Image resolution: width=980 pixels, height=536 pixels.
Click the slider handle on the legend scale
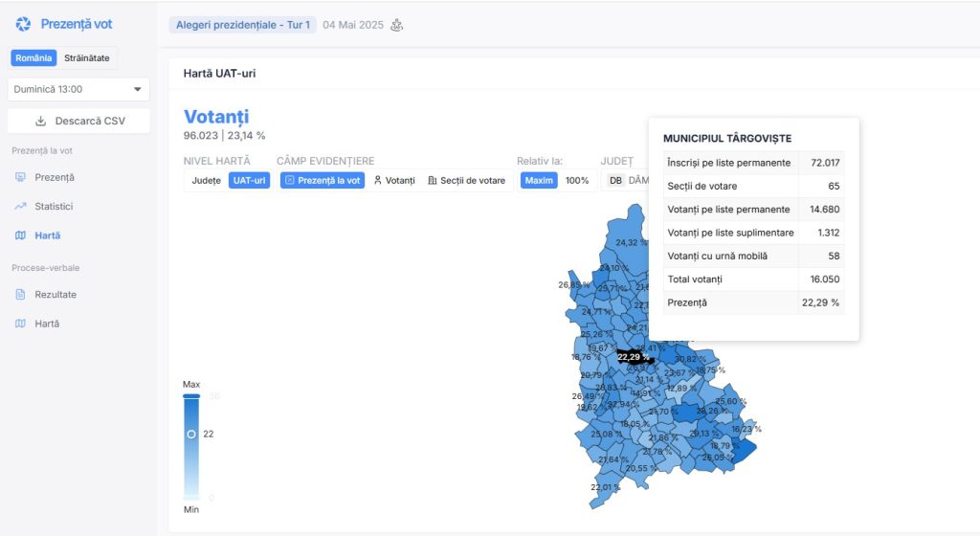[x=191, y=434]
